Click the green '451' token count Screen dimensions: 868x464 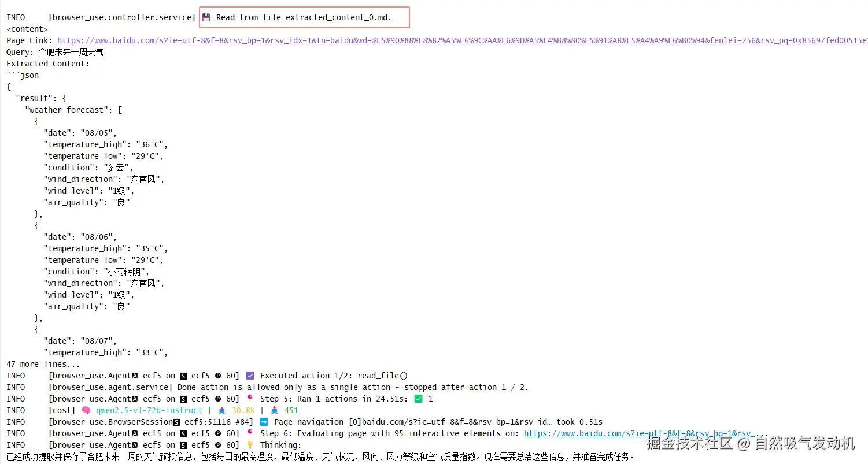pyautogui.click(x=291, y=410)
